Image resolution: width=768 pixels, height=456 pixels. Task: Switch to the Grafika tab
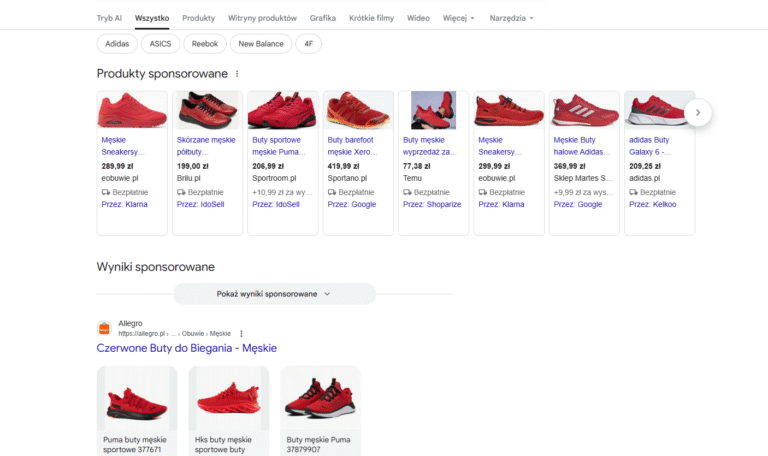323,18
